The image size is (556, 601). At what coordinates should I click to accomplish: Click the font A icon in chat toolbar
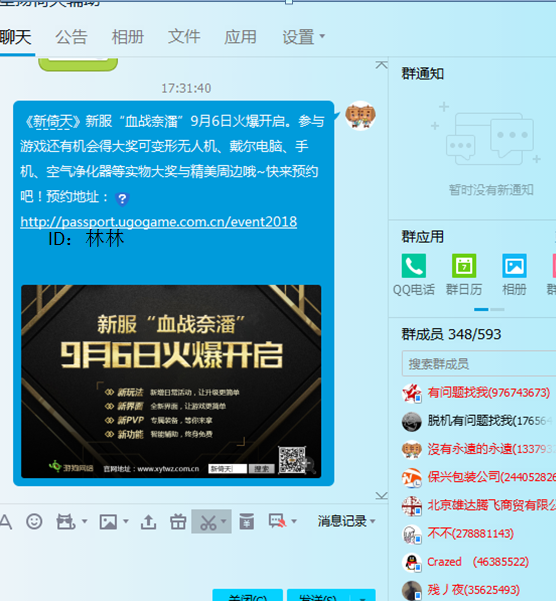[6, 522]
